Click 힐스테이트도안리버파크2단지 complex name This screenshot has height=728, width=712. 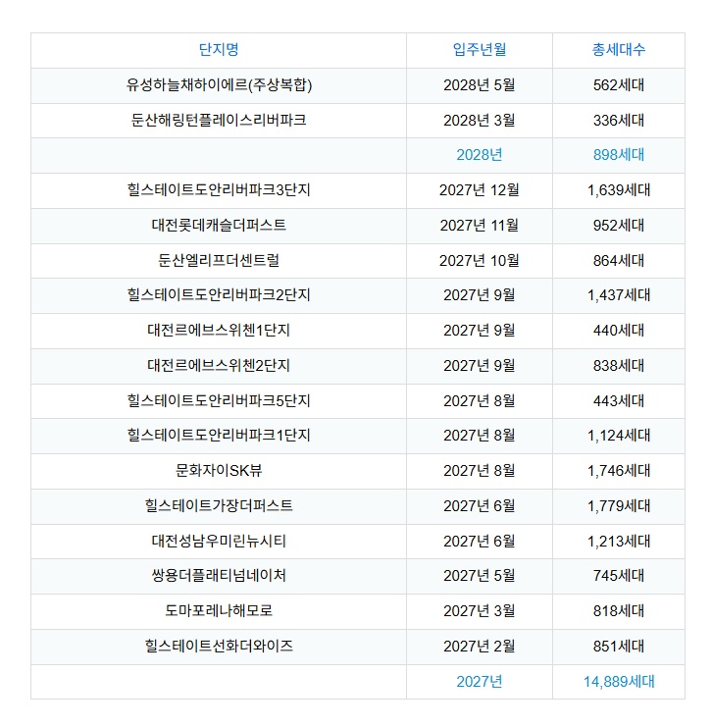point(218,295)
